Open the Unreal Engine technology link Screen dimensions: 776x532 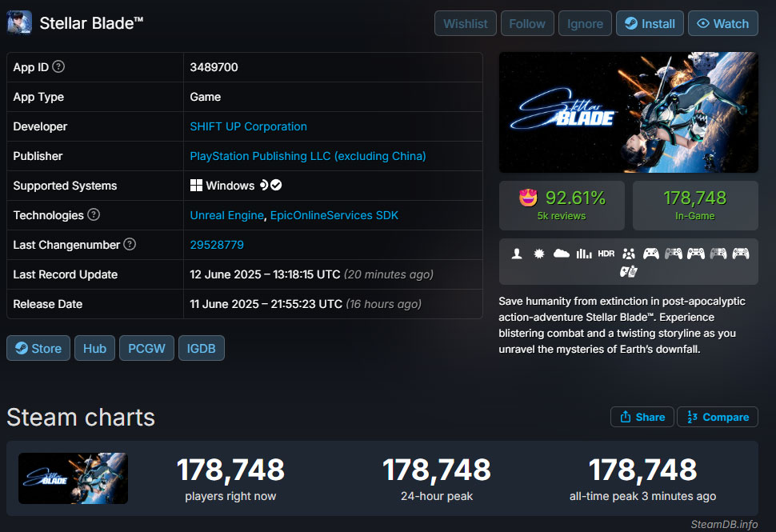[x=226, y=215]
